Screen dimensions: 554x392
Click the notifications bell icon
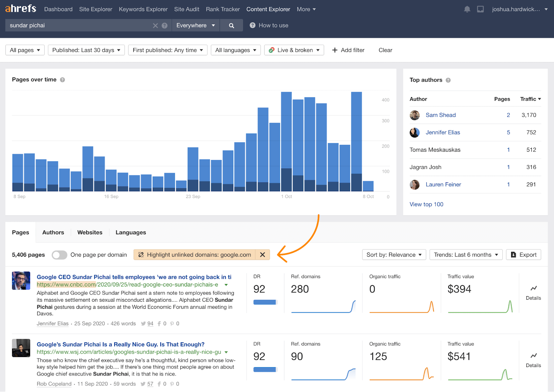467,9
